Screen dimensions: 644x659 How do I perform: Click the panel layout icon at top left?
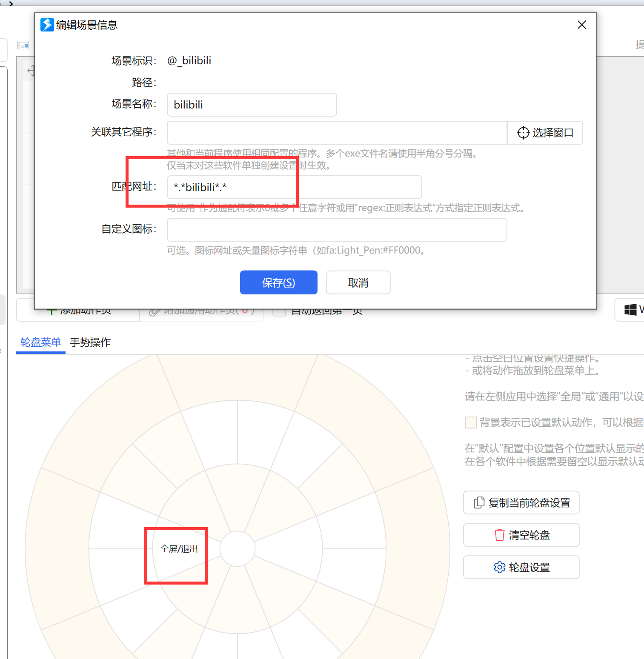coord(23,45)
